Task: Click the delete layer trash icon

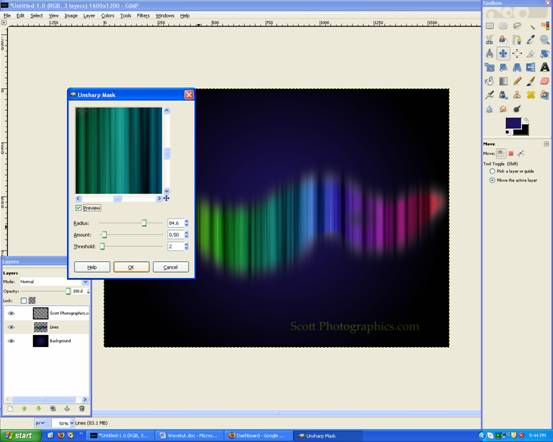Action: point(82,408)
